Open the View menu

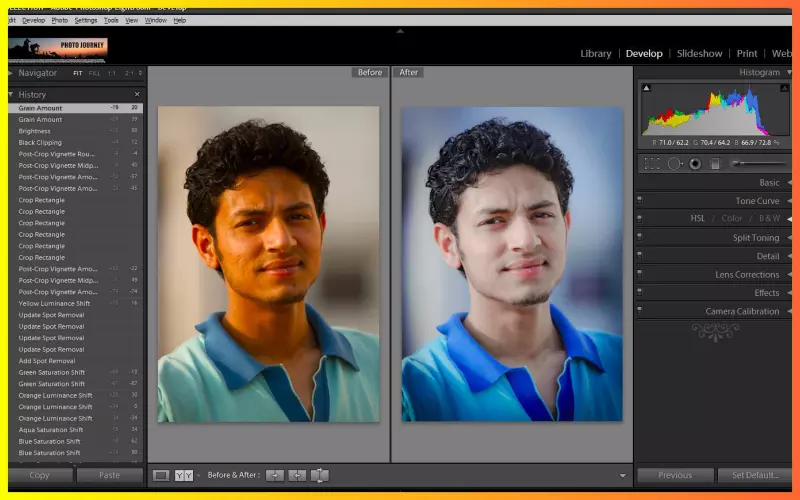click(132, 20)
